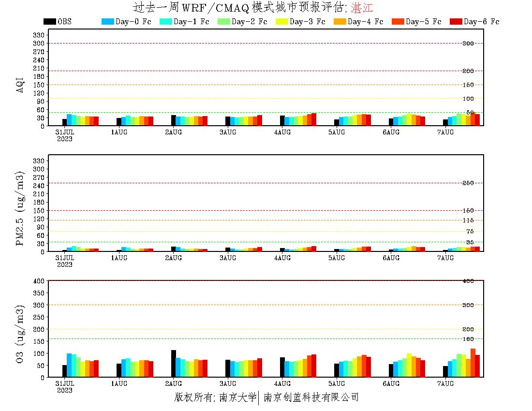Click the AQI y-axis label
This screenshot has width=532, height=411.
[x=20, y=85]
